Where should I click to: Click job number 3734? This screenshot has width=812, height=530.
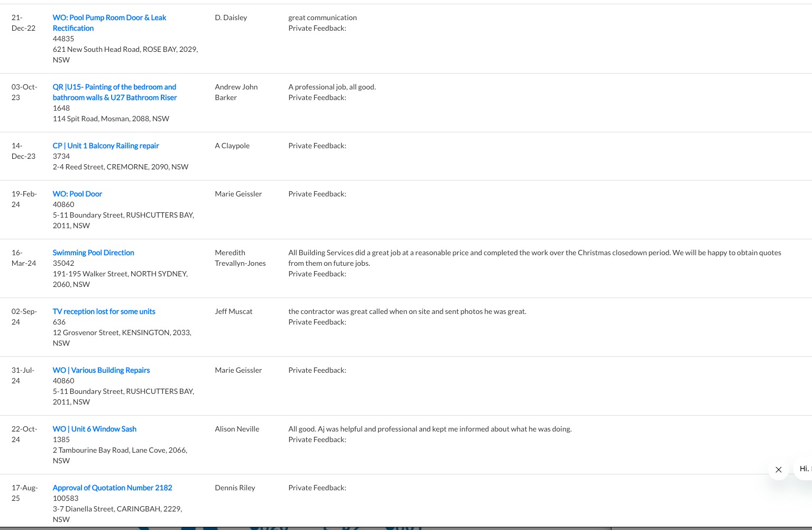tap(61, 156)
